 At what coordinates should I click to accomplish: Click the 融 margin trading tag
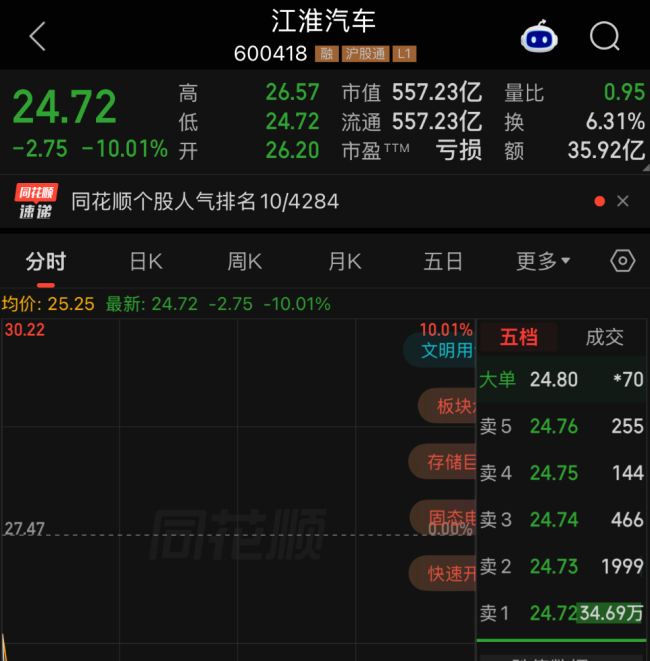coord(327,54)
